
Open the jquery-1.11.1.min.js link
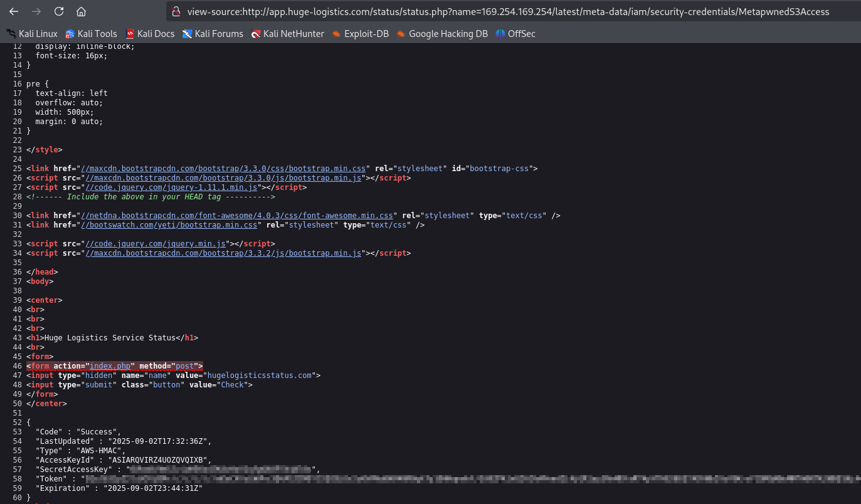click(171, 187)
